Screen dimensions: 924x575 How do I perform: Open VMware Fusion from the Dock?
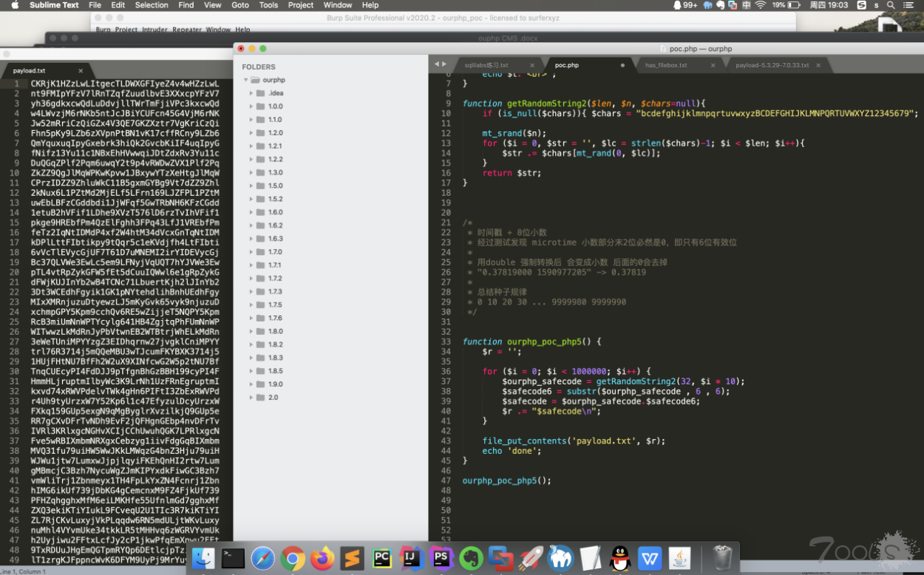pos(501,558)
